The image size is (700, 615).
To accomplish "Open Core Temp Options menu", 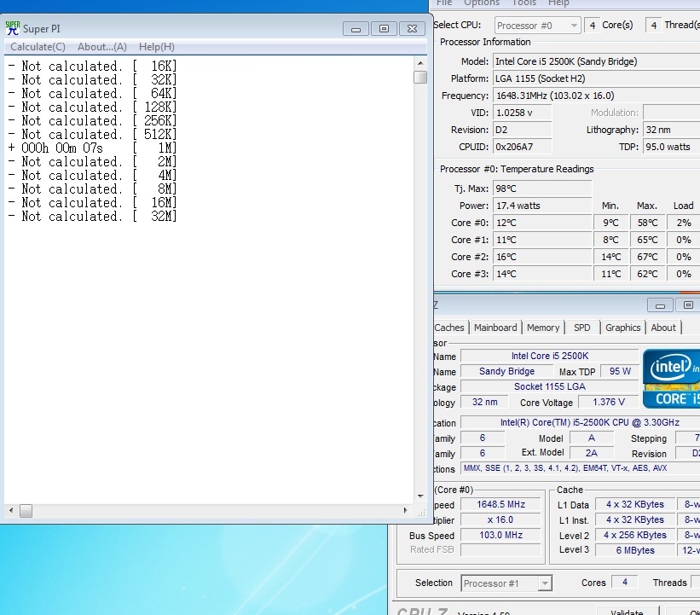I will pos(481,3).
